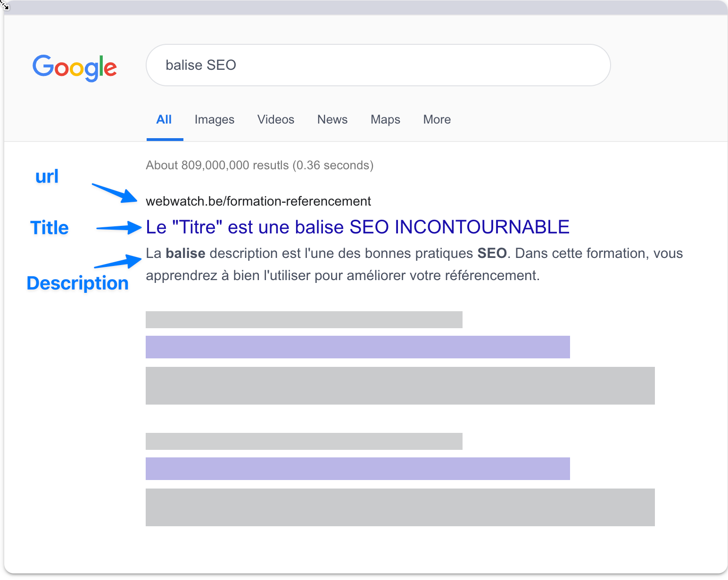This screenshot has height=580, width=728.
Task: Click inside the search query field
Action: (377, 65)
